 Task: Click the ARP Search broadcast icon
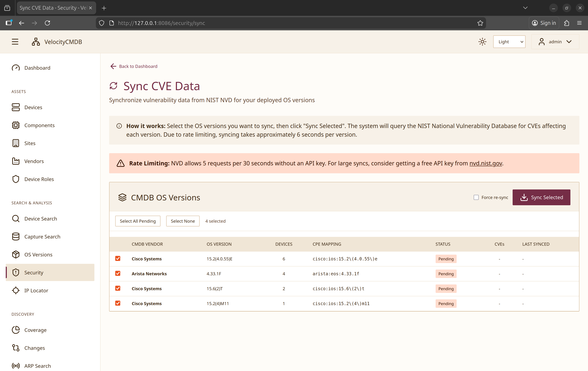pos(16,366)
